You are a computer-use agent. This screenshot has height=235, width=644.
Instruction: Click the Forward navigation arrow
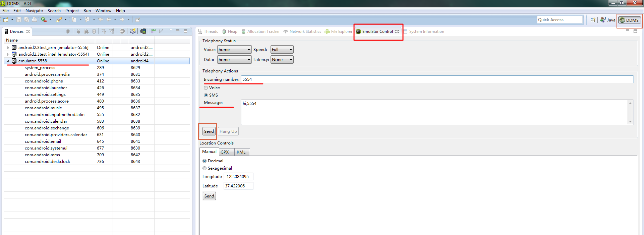point(122,20)
